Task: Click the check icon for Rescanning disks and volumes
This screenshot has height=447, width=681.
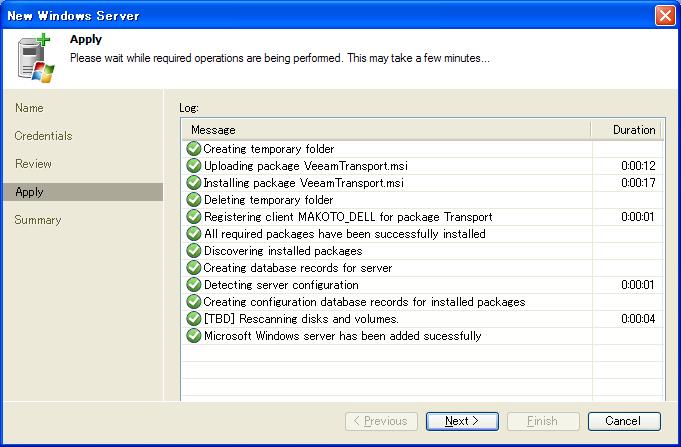Action: tap(193, 318)
